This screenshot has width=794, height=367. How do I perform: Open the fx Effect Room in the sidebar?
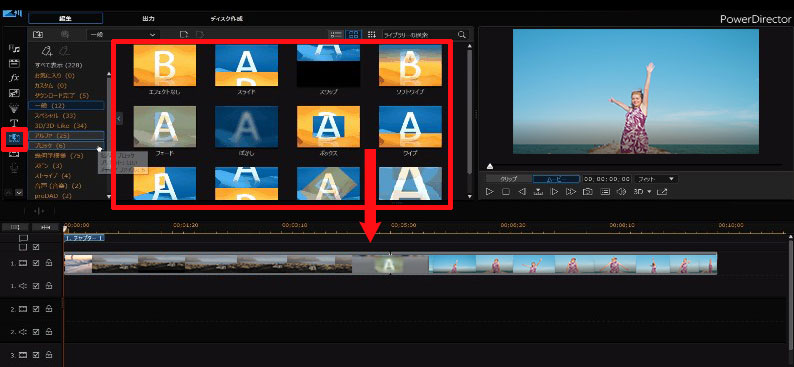[x=14, y=78]
